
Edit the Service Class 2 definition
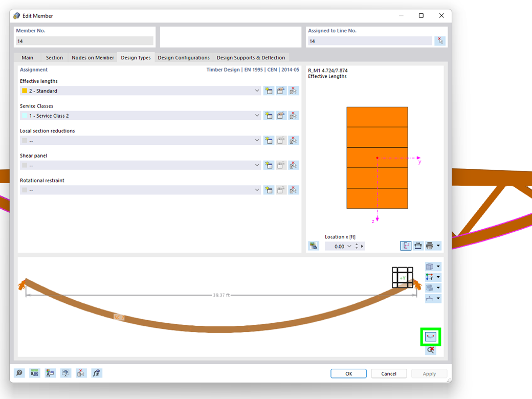[280, 116]
